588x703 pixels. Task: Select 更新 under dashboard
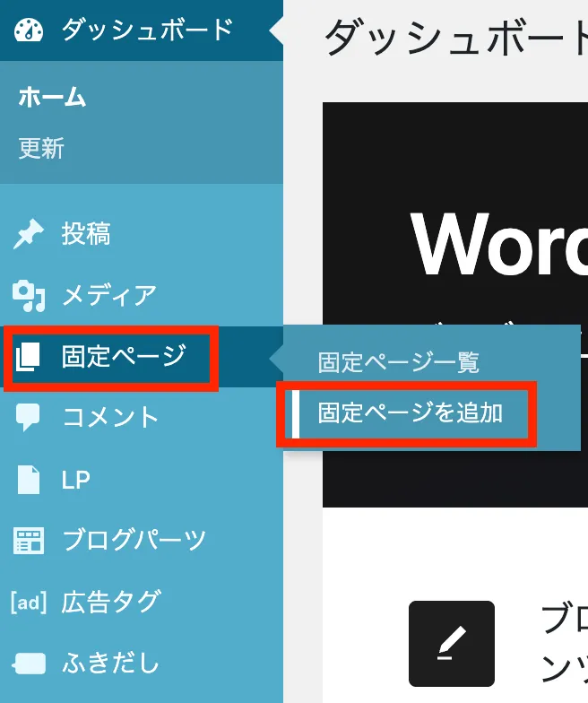click(x=41, y=148)
